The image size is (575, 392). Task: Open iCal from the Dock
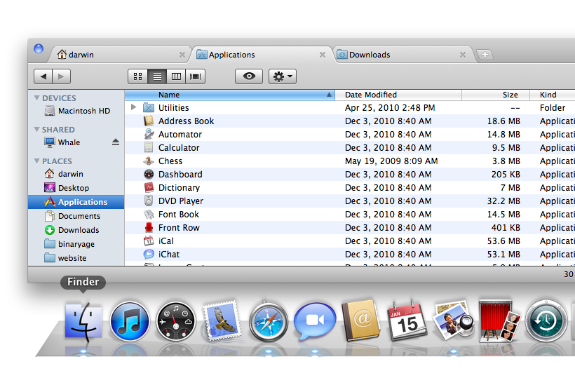pos(407,321)
